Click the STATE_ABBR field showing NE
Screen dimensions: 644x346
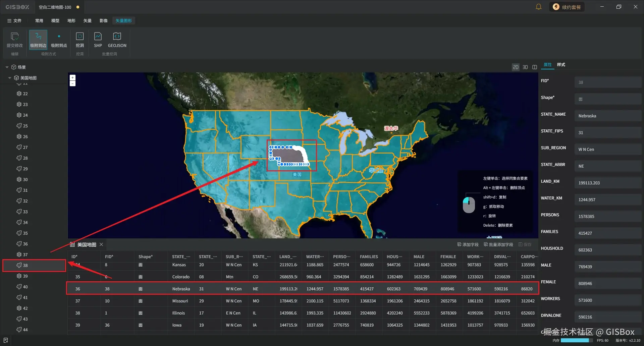point(608,166)
